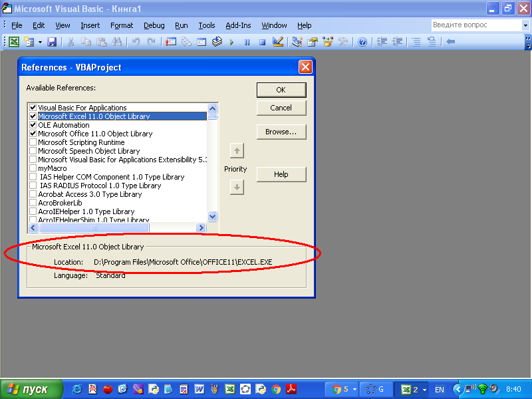Toggle Design Mode ruler-and-pencil icon
The width and height of the screenshot is (532, 399).
pyautogui.click(x=278, y=42)
